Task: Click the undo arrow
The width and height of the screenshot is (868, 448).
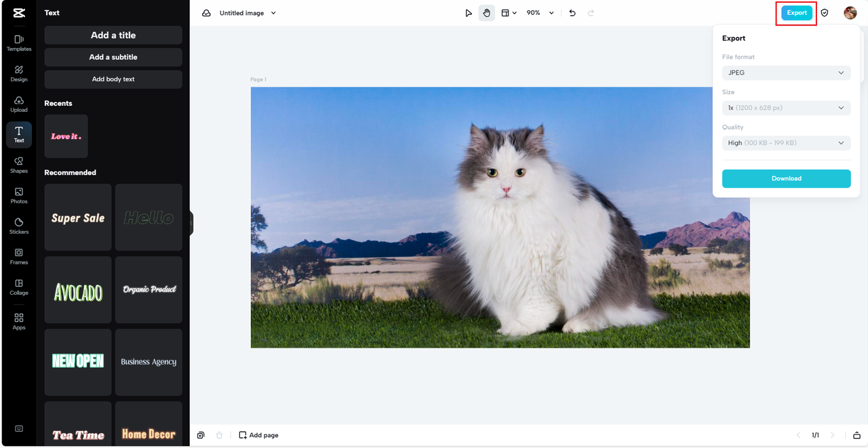Action: (x=572, y=13)
